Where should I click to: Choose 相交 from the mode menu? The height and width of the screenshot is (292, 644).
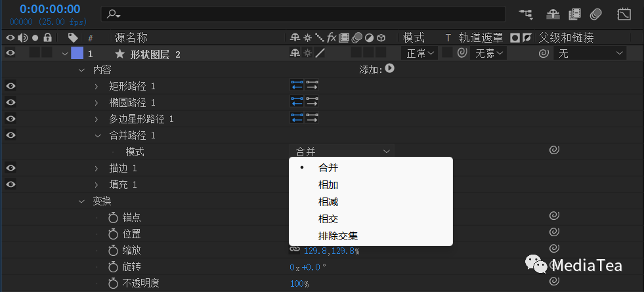[x=371, y=219]
